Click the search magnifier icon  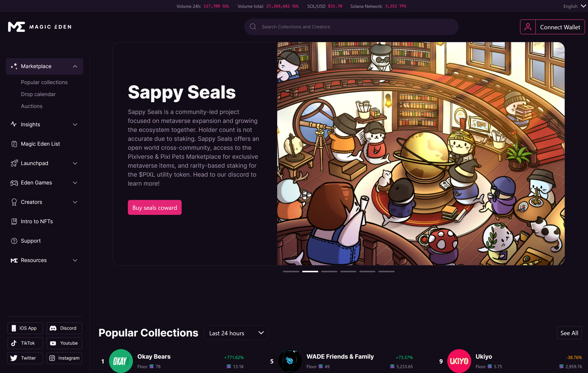(253, 27)
